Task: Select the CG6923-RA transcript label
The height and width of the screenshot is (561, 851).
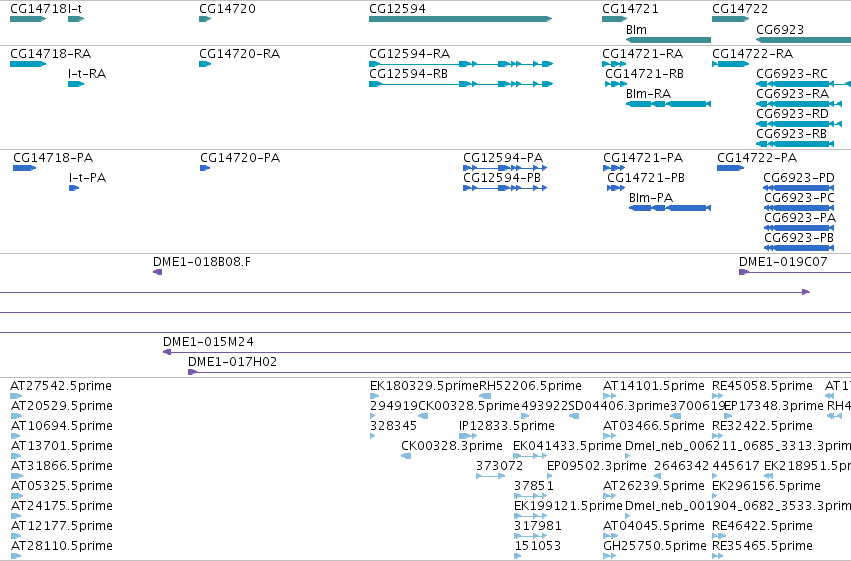Action: pyautogui.click(x=792, y=94)
